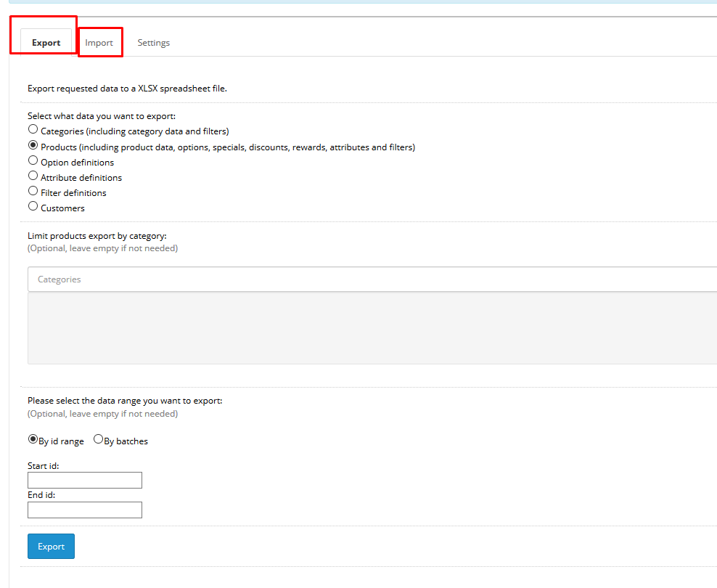Switch to the Import tab
The image size is (717, 588).
pyautogui.click(x=99, y=43)
